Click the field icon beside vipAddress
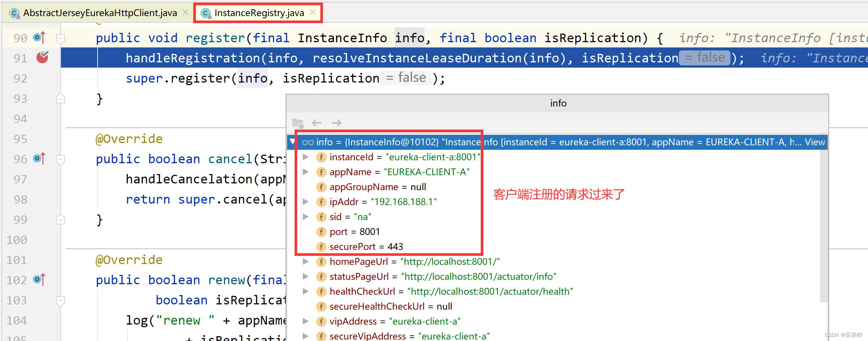Screen dimensions: 868x341 click(321, 322)
